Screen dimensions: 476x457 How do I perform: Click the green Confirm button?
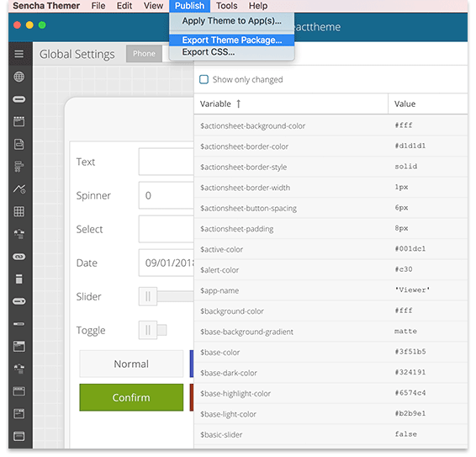pyautogui.click(x=131, y=397)
